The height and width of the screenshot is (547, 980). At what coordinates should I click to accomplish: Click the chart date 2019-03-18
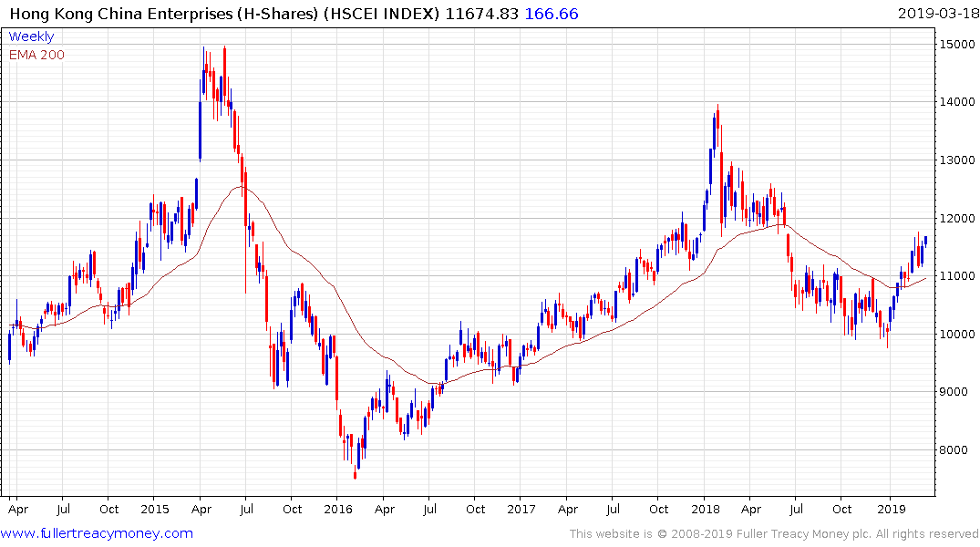click(936, 13)
